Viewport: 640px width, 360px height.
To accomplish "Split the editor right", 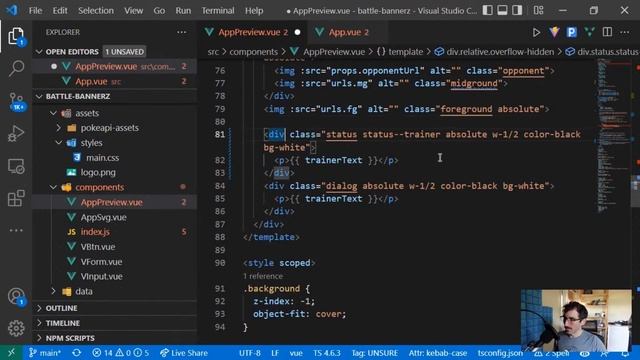I will point(607,32).
